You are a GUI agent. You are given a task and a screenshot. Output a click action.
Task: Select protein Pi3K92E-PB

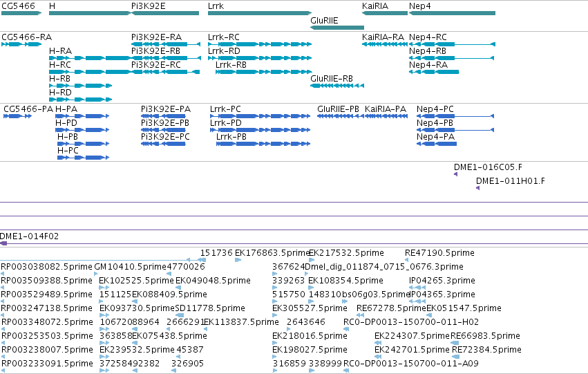coord(163,130)
